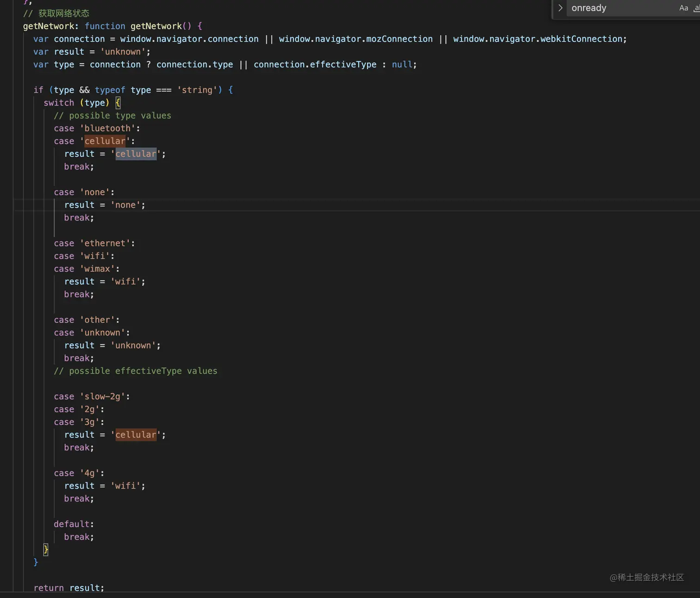Viewport: 700px width, 598px height.
Task: Click the '2g' case string
Action: point(89,409)
